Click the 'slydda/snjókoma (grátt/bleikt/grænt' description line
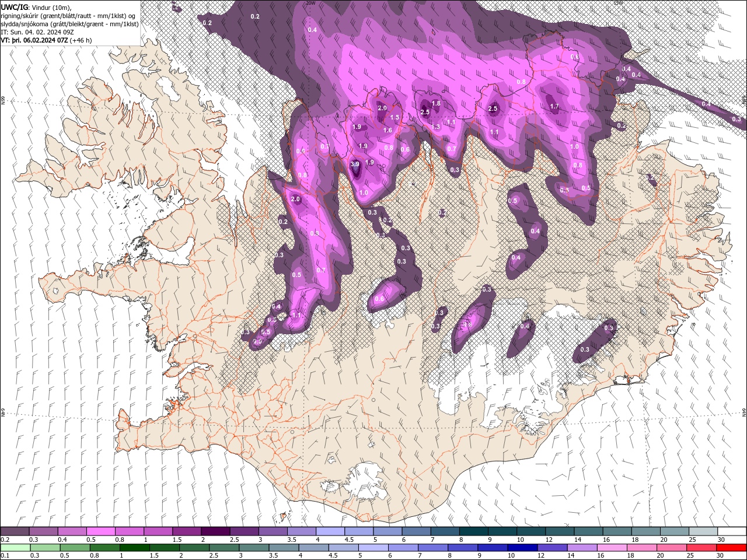747x560 pixels. [x=69, y=24]
